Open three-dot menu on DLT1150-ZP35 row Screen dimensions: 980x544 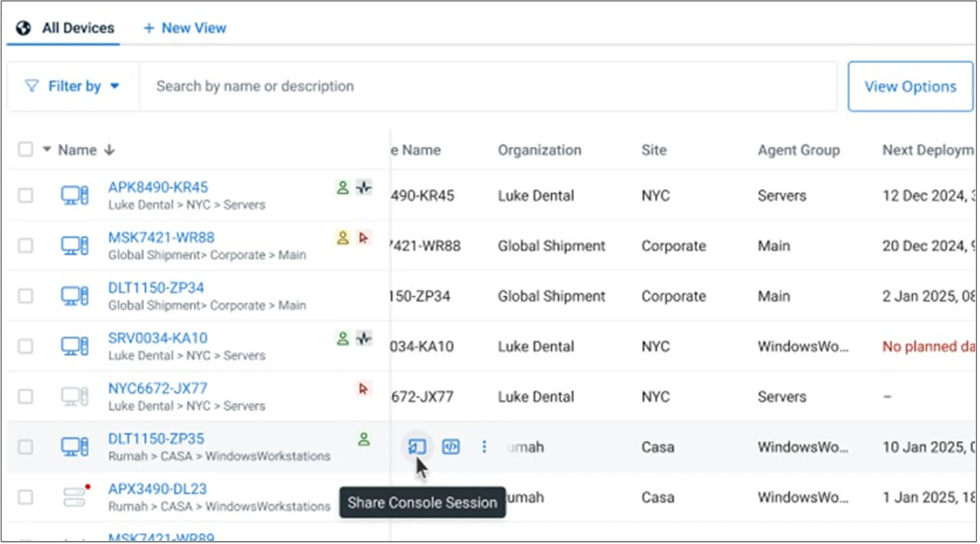point(484,447)
